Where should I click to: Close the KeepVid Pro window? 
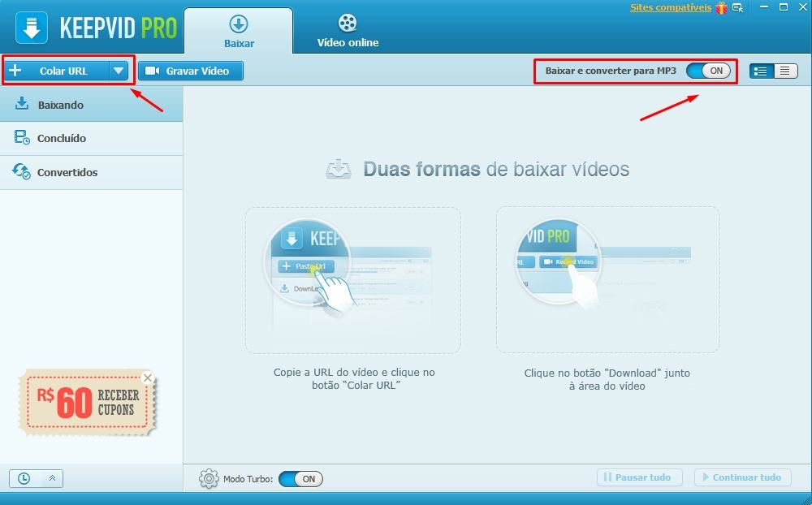[x=803, y=7]
